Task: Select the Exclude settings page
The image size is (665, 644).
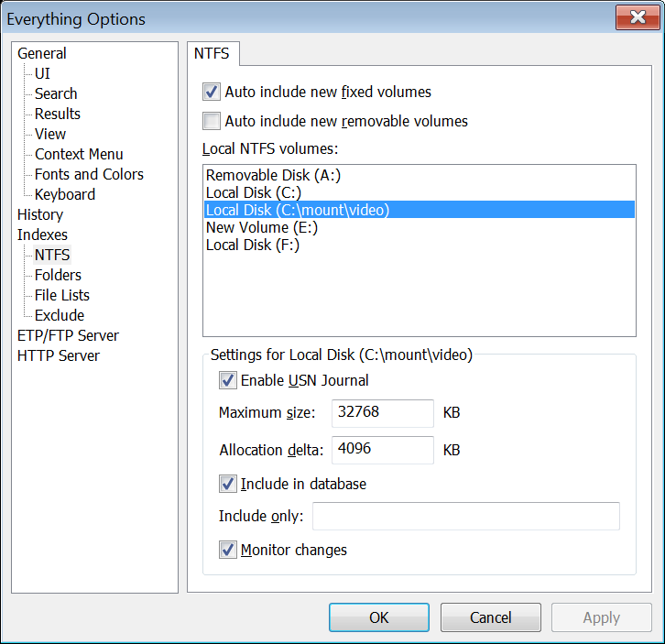Action: click(60, 315)
